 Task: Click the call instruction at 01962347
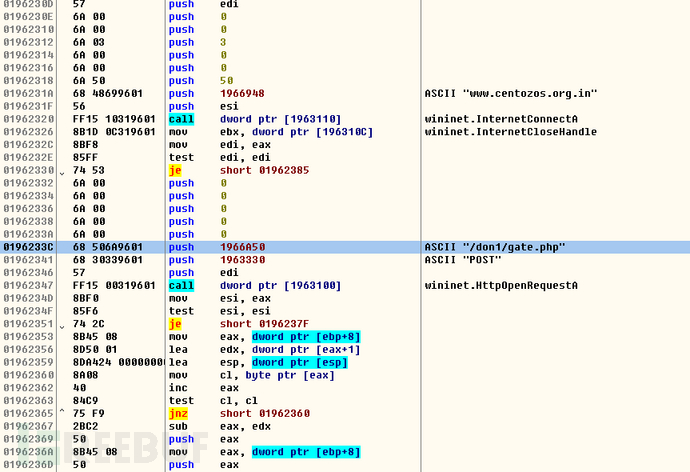tap(181, 285)
